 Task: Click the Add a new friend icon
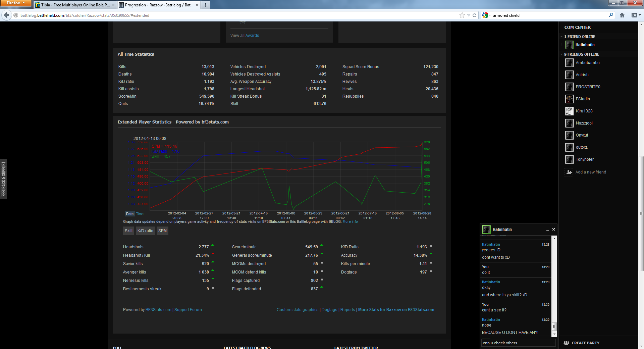(x=569, y=172)
